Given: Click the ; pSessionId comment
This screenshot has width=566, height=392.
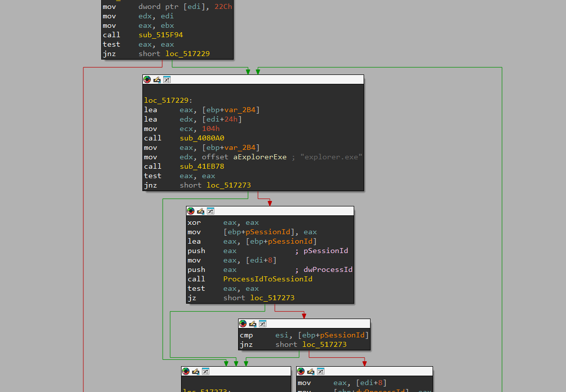Looking at the screenshot, I should [321, 251].
